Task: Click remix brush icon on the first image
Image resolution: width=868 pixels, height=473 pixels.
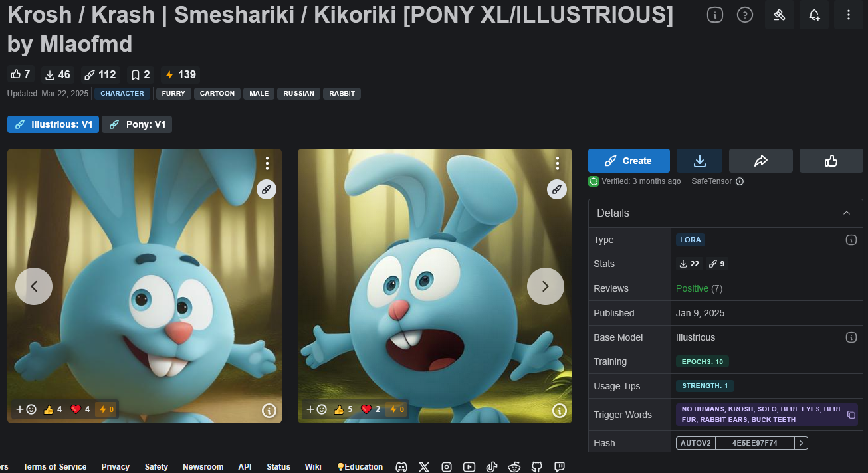Action: [x=267, y=189]
